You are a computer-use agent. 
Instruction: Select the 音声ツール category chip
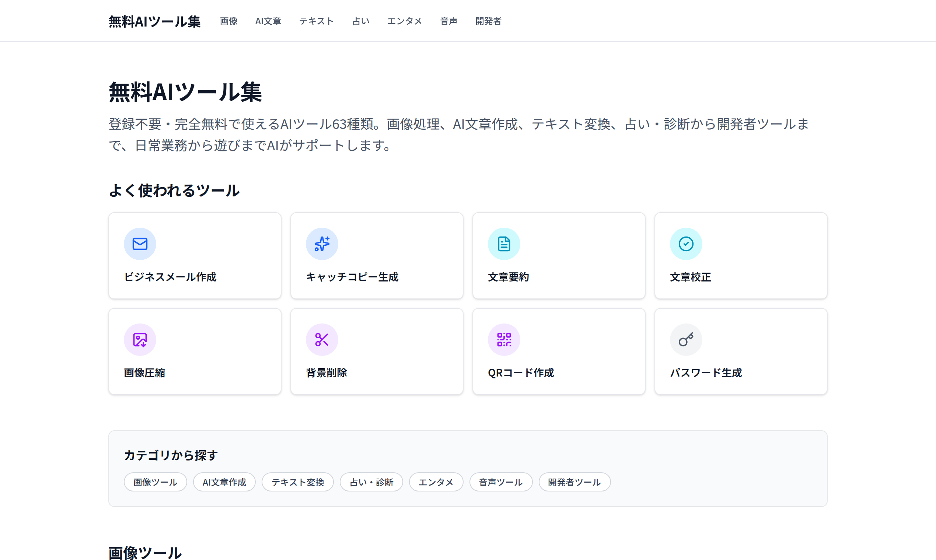tap(500, 482)
